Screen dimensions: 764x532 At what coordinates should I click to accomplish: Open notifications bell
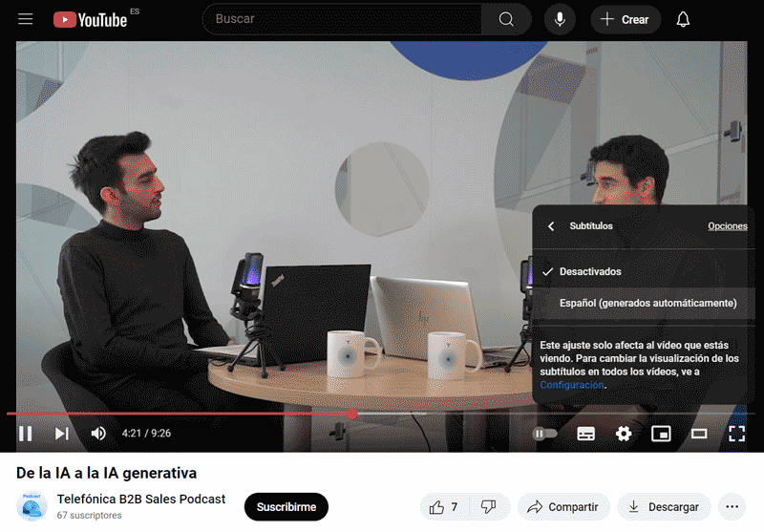(683, 19)
